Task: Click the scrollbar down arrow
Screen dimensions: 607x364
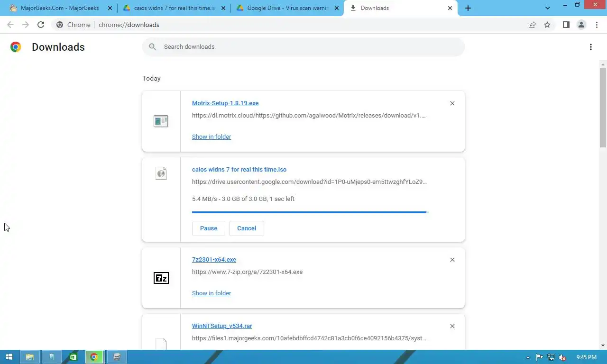Action: pos(603,346)
